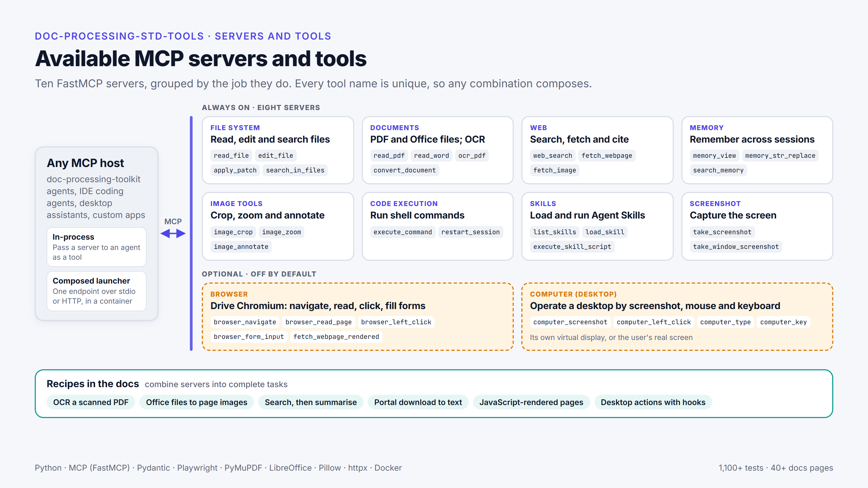Click the browser_navigate chip
This screenshot has height=488, width=868.
tap(245, 322)
